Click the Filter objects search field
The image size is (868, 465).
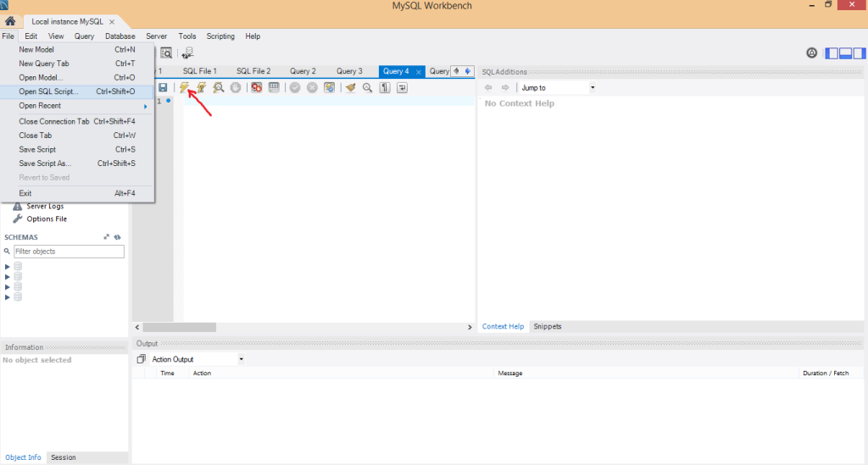pos(69,252)
